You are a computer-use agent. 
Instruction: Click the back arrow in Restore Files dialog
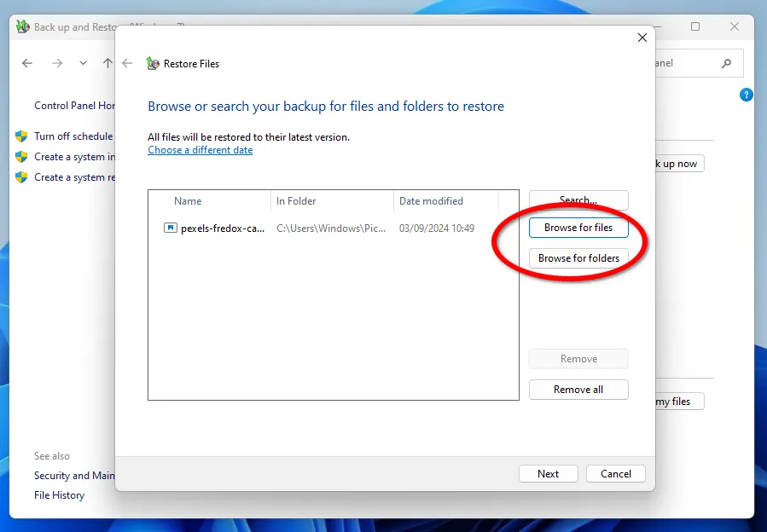(x=127, y=63)
